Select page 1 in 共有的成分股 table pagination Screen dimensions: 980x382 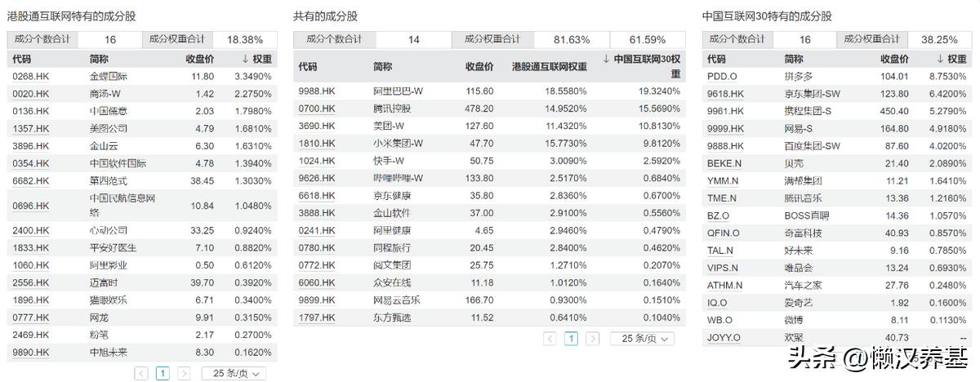click(571, 338)
